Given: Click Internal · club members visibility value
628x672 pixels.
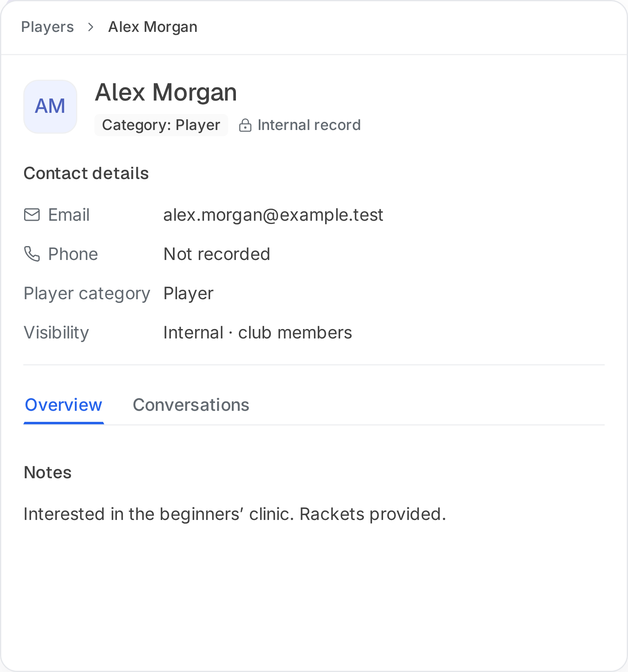Looking at the screenshot, I should coord(258,333).
